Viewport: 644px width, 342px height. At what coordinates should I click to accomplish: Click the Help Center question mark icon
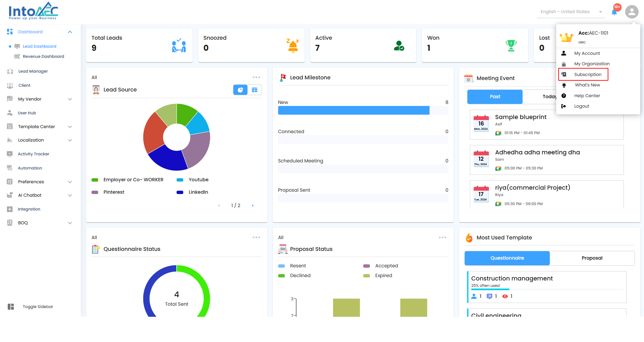pyautogui.click(x=564, y=96)
